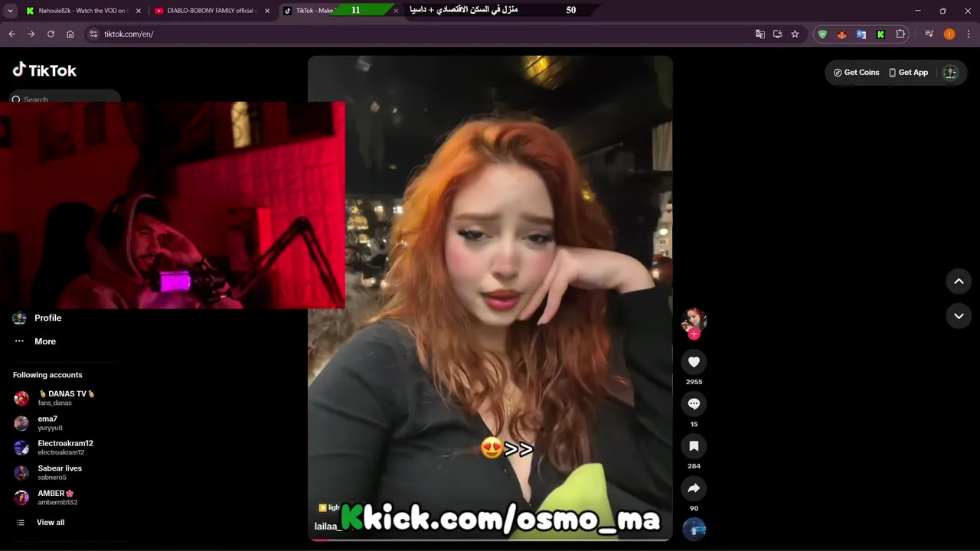980x551 pixels.
Task: Open DANAS TV following account
Action: click(65, 398)
